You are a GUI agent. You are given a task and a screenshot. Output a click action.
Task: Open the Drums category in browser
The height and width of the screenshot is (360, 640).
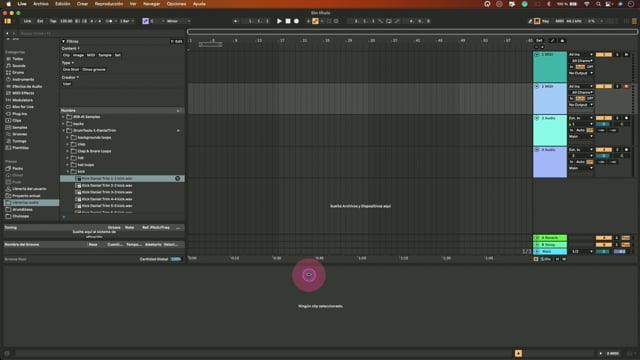[18, 72]
